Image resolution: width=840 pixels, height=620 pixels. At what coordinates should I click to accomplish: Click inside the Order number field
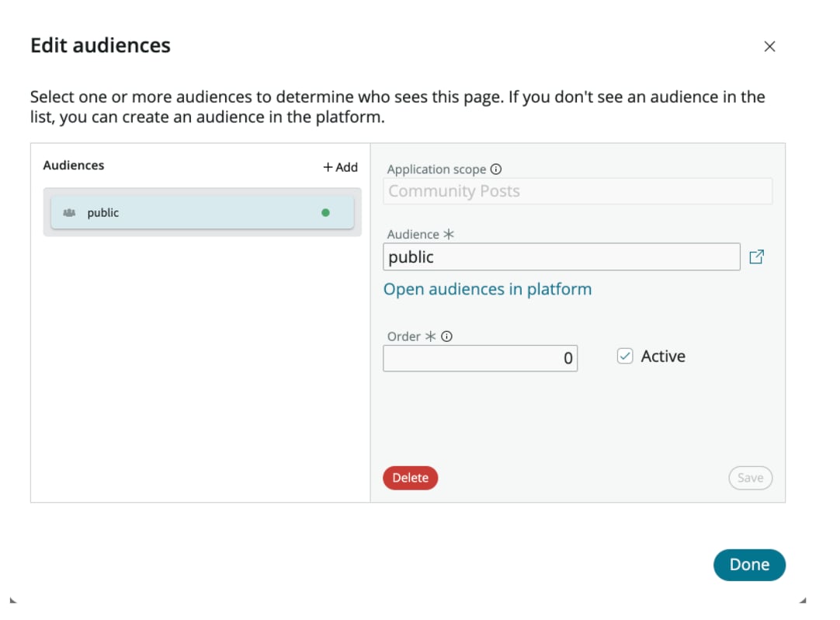coord(480,358)
